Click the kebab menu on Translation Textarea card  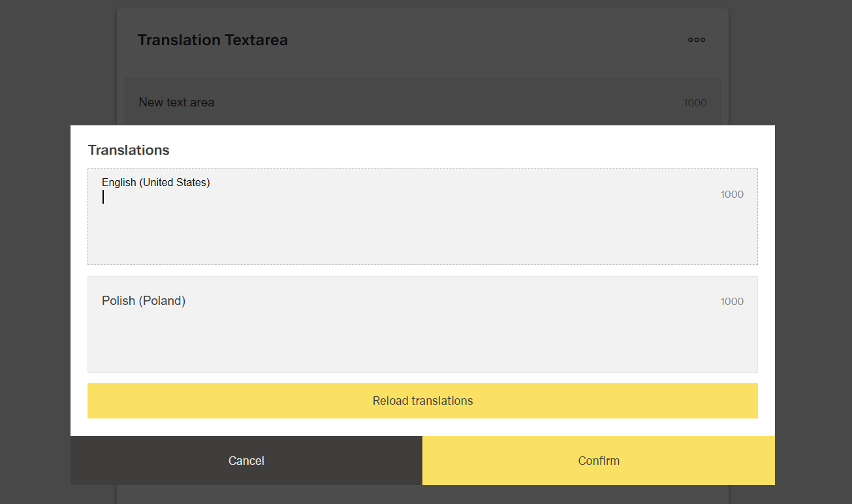(x=696, y=40)
